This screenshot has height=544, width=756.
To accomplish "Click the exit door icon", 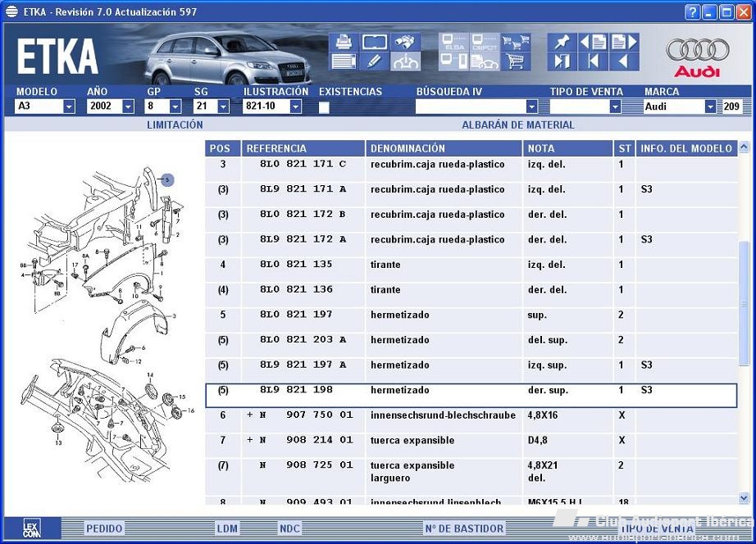I will click(x=562, y=61).
